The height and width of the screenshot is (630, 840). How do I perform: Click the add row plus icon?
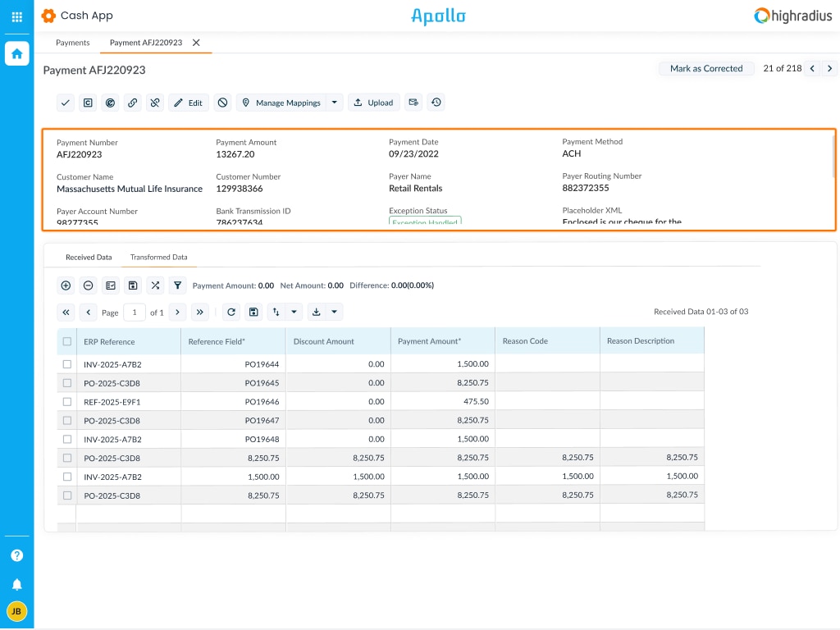66,285
